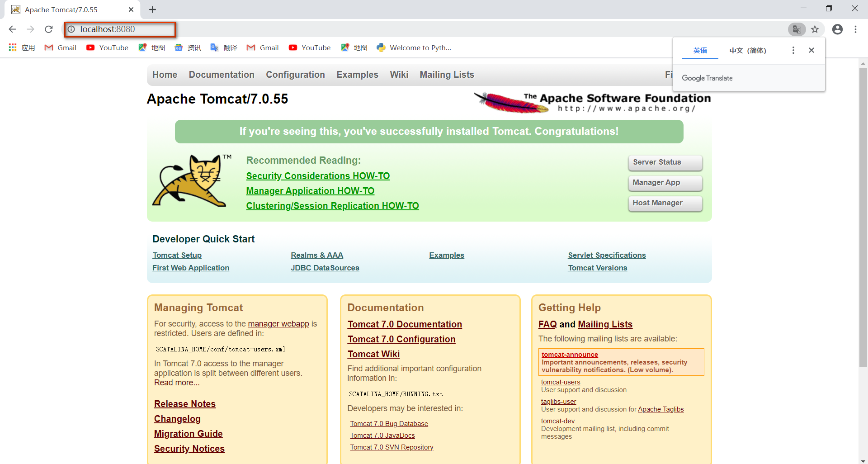Open the second Gmail bookmark

(263, 47)
